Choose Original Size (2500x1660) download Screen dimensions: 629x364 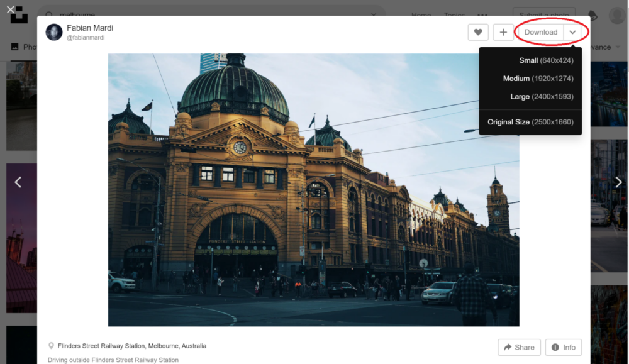click(x=530, y=122)
